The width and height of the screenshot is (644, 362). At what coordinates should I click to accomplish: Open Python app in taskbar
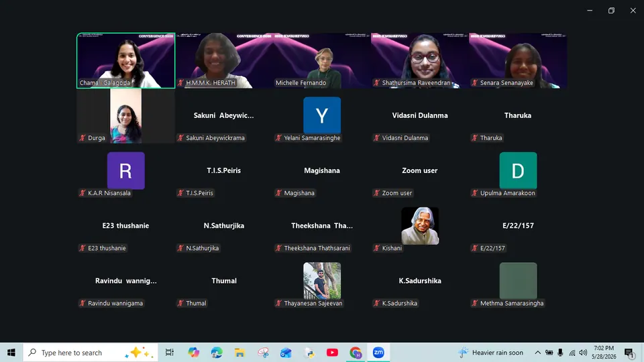(x=309, y=353)
